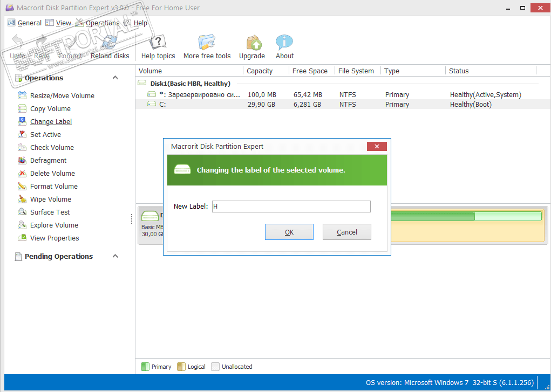551x392 pixels.
Task: Click the Explore Volume icon
Action: (x=22, y=225)
